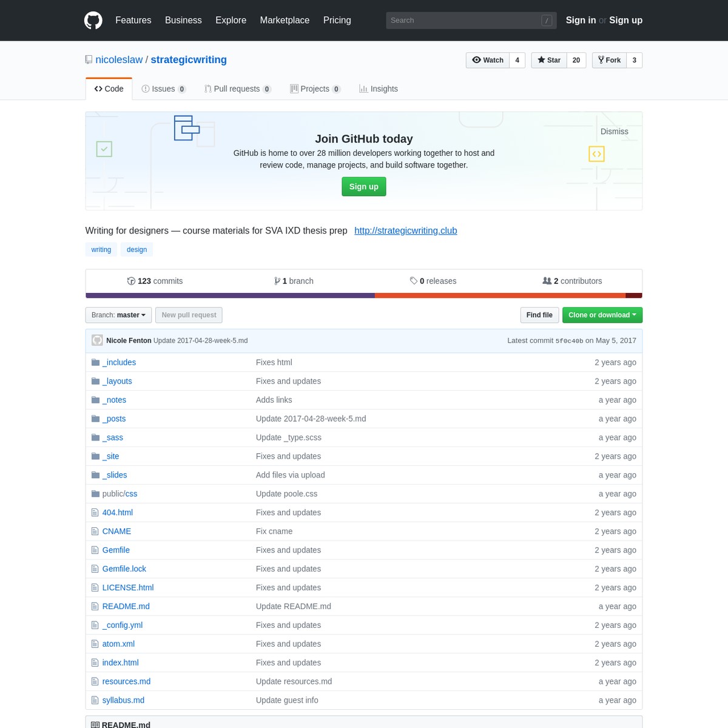Viewport: 728px width, 728px height.
Task: Click the repository book icon beside nicoleslaw
Action: click(89, 59)
